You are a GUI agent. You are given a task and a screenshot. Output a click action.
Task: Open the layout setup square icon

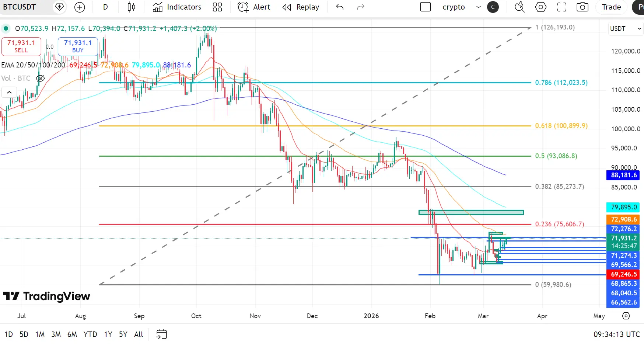pos(426,7)
